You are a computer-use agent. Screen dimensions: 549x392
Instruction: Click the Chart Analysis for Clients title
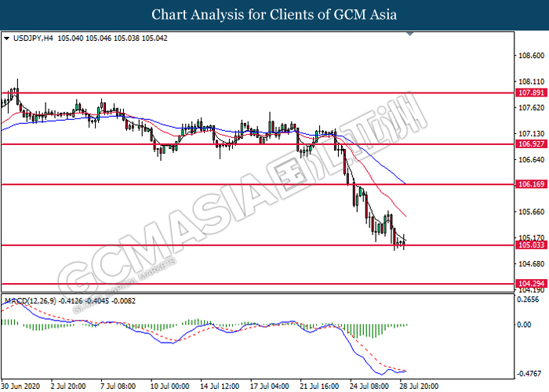click(274, 15)
